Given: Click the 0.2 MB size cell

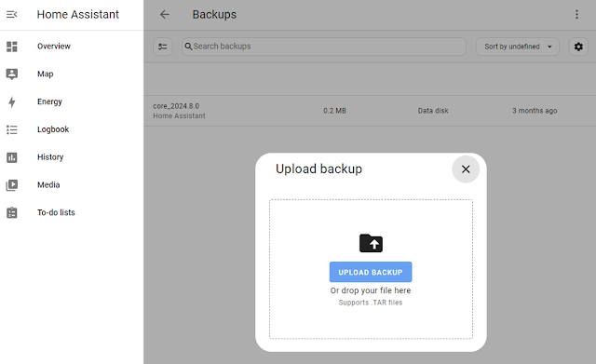Looking at the screenshot, I should pos(334,111).
